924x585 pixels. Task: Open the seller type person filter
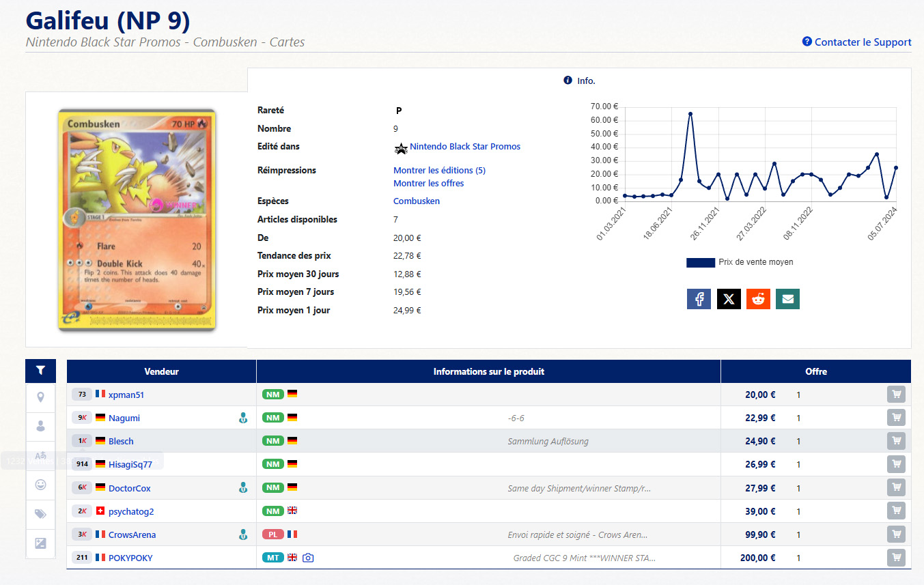coord(41,426)
